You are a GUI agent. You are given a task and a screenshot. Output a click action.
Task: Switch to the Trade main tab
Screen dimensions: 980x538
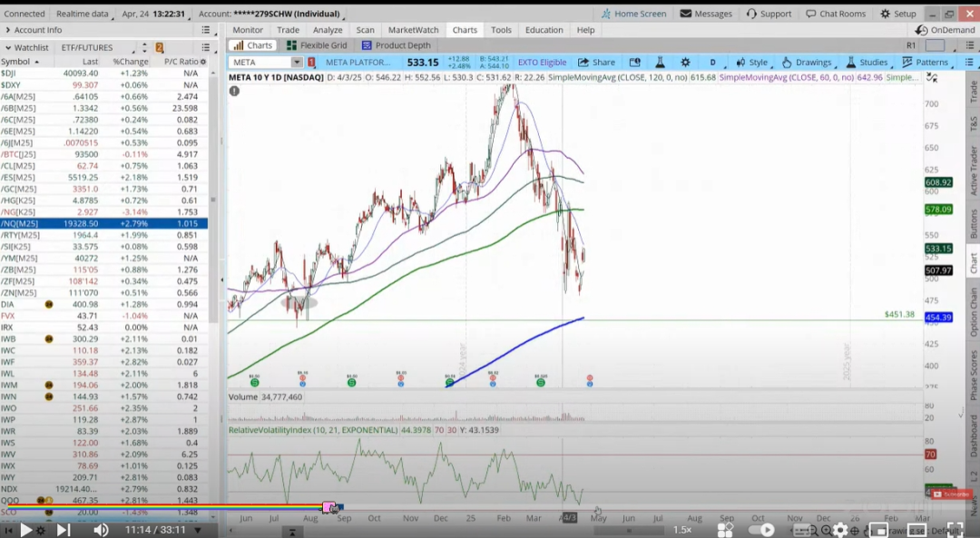coord(289,30)
